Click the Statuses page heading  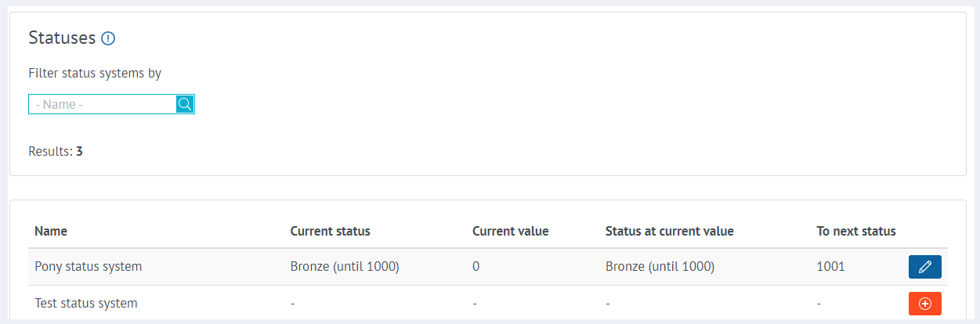tap(62, 38)
